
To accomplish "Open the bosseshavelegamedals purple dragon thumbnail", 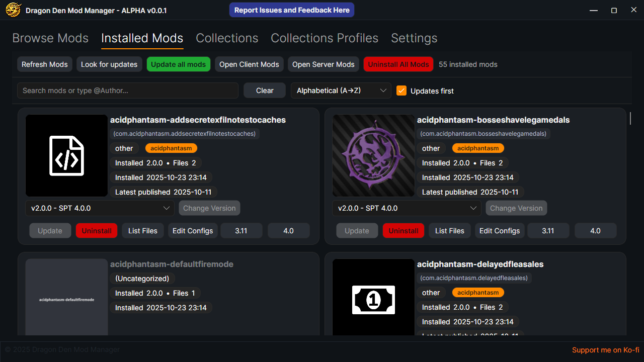I will [x=373, y=155].
